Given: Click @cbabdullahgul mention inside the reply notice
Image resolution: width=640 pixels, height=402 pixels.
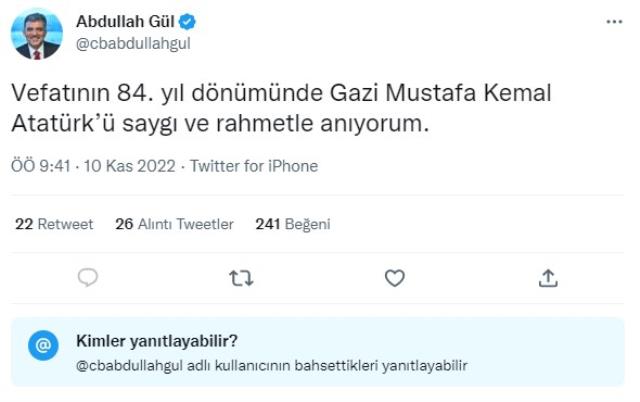Looking at the screenshot, I should (x=129, y=365).
